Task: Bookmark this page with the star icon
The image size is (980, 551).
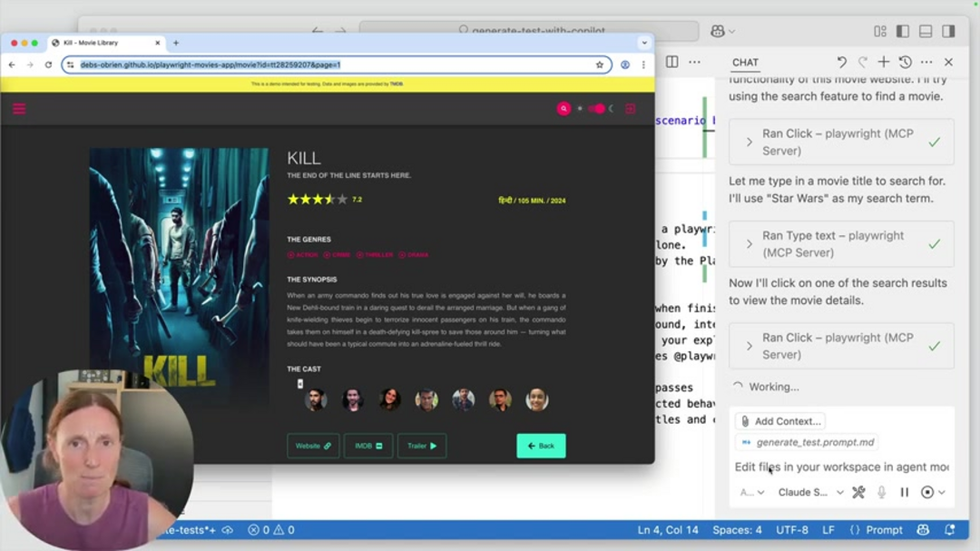Action: click(600, 65)
